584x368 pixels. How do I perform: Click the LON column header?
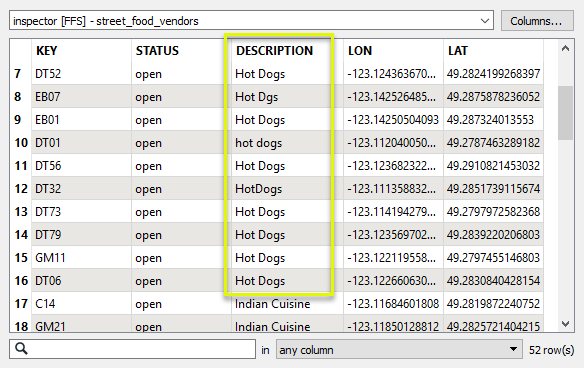pos(393,51)
